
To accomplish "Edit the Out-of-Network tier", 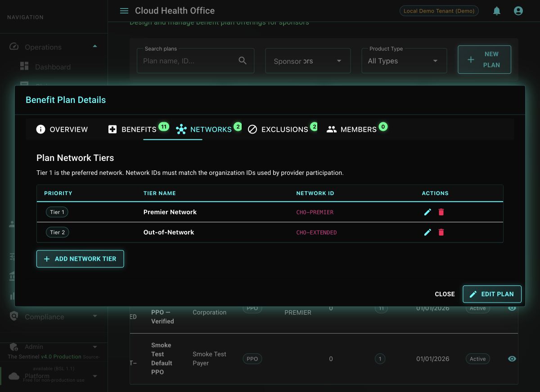I will (427, 232).
